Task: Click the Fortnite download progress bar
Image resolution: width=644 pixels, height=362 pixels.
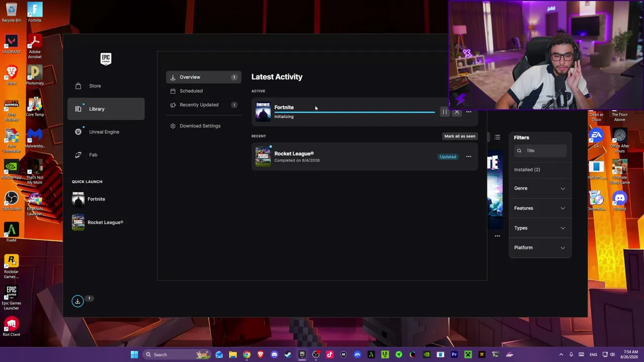Action: 355,112
